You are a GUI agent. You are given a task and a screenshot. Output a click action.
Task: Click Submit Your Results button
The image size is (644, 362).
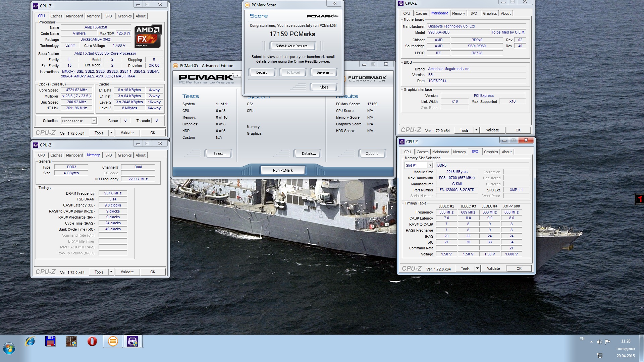click(293, 46)
